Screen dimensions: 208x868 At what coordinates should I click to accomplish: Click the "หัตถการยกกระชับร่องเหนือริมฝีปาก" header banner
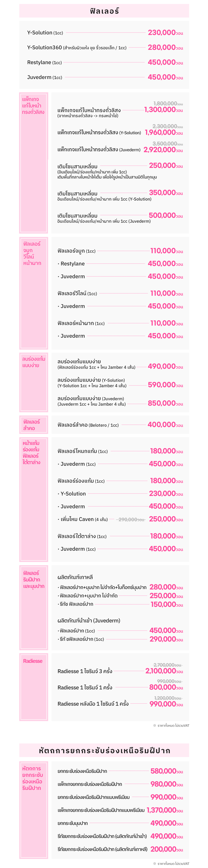pyautogui.click(x=104, y=750)
